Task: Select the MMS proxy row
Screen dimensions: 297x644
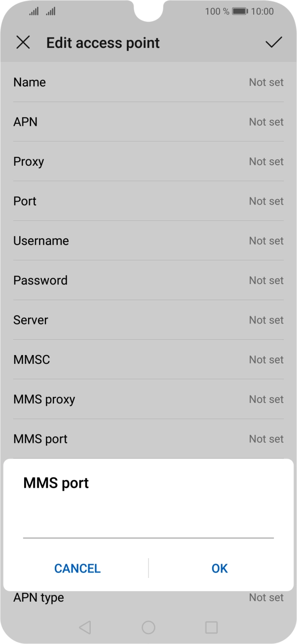Action: (x=148, y=399)
